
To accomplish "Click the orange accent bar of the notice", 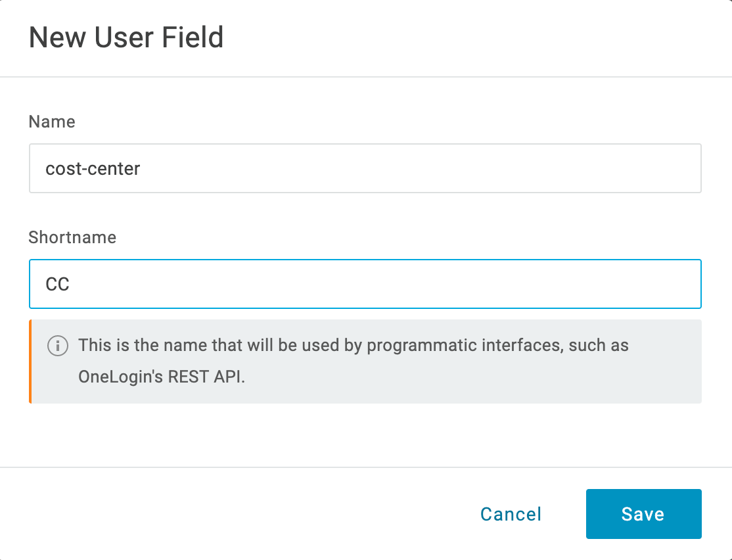I will [x=30, y=362].
